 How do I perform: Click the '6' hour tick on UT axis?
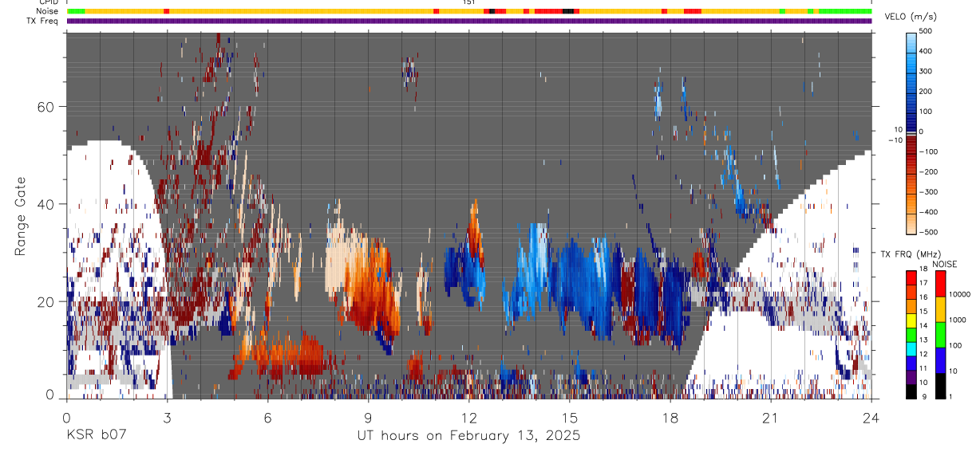tap(268, 417)
